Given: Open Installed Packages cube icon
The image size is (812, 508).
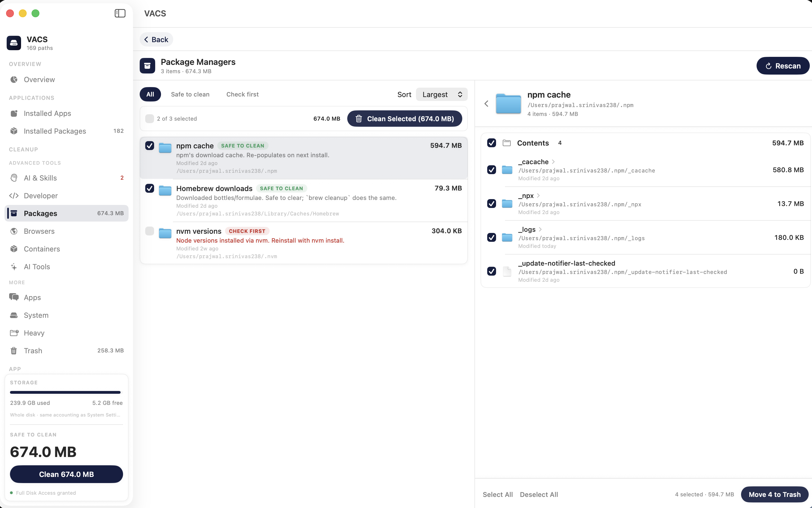Looking at the screenshot, I should coord(14,131).
